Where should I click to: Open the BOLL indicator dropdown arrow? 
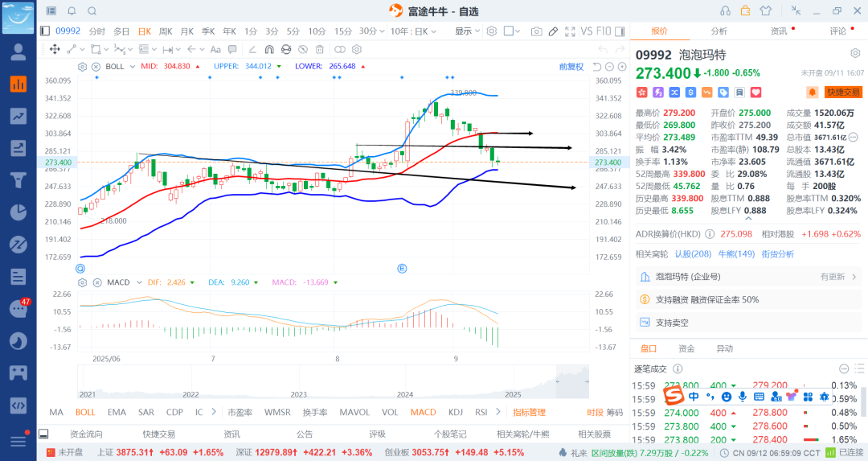click(x=133, y=67)
